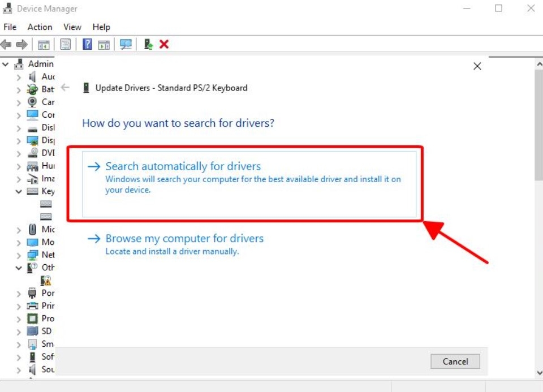Viewport: 543px width, 392px height.
Task: Click vertical scrollbar up arrow
Action: point(539,64)
